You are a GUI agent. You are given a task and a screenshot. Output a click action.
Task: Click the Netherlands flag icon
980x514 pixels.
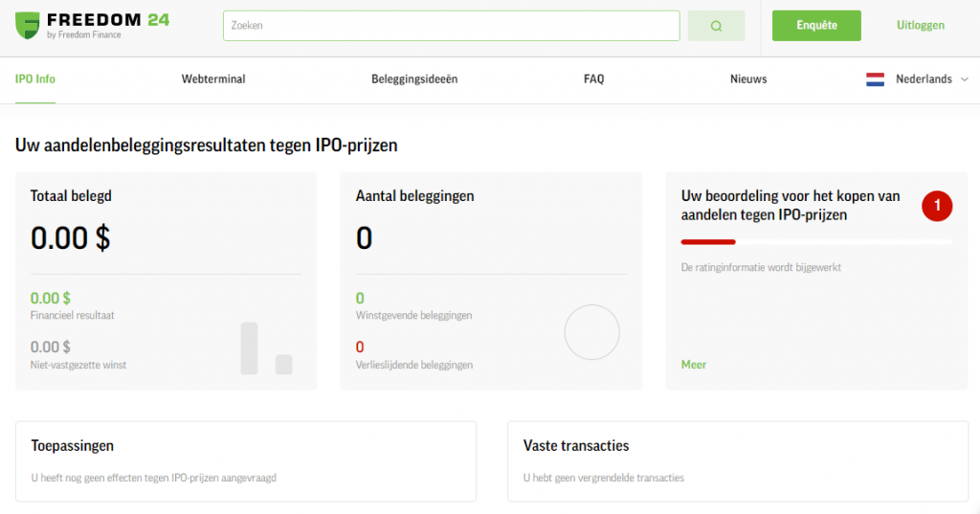pyautogui.click(x=875, y=79)
